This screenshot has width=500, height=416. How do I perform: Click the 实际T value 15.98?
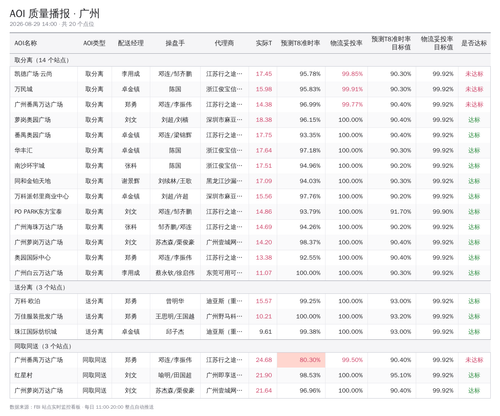coord(264,89)
